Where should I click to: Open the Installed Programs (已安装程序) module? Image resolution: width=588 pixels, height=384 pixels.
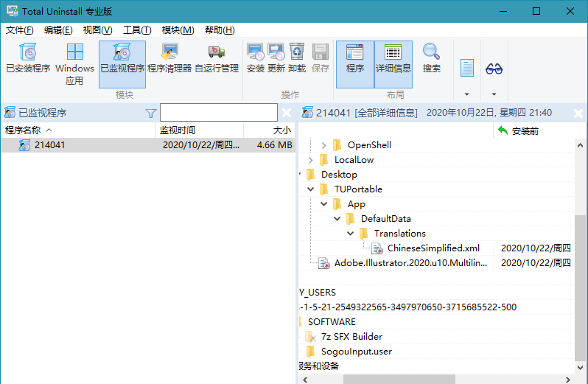[28, 58]
